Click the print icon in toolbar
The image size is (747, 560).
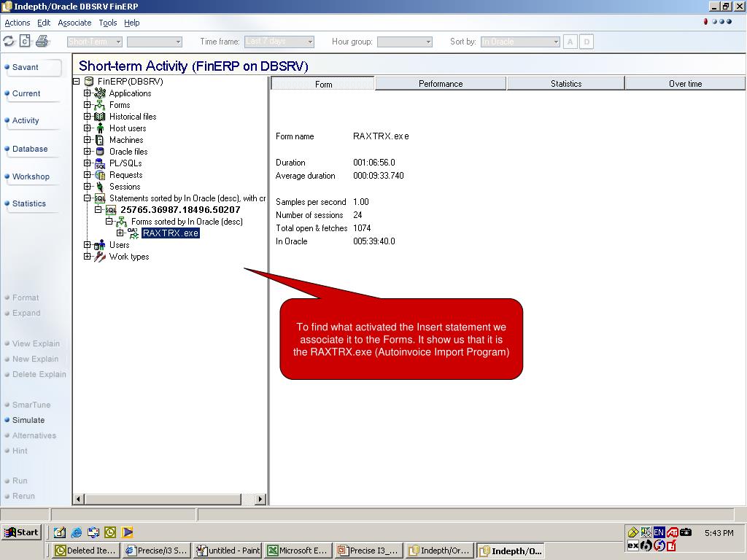42,42
